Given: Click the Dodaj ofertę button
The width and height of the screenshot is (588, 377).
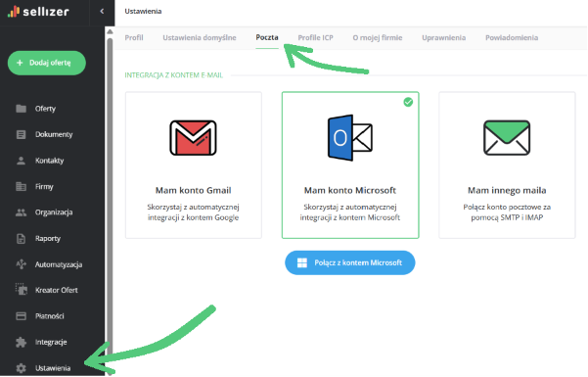Looking at the screenshot, I should [47, 63].
